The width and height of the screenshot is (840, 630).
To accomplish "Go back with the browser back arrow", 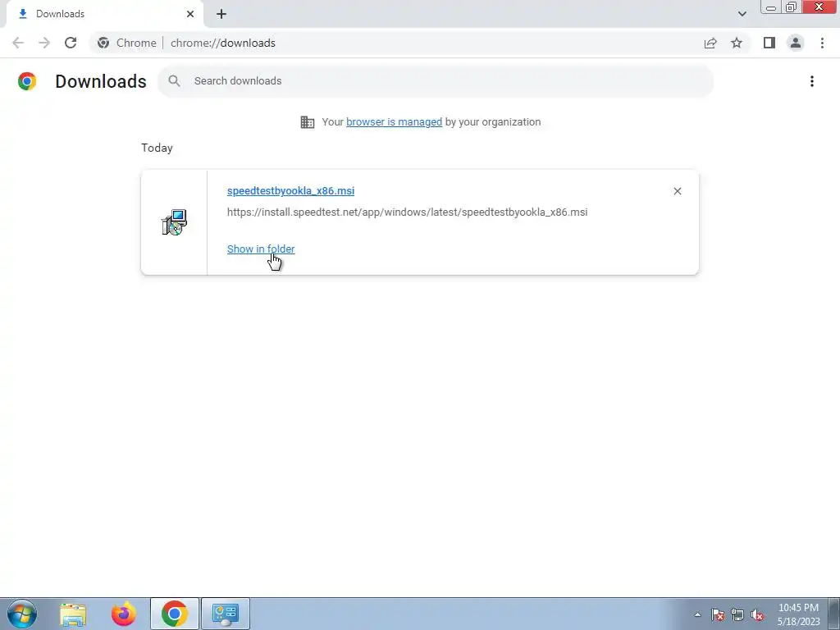I will tap(18, 43).
